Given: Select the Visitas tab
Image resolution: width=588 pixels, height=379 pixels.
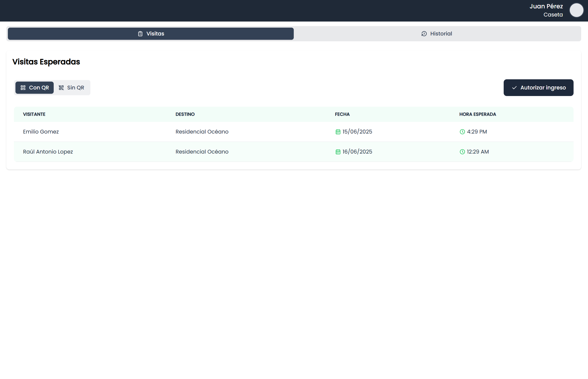Looking at the screenshot, I should [151, 34].
